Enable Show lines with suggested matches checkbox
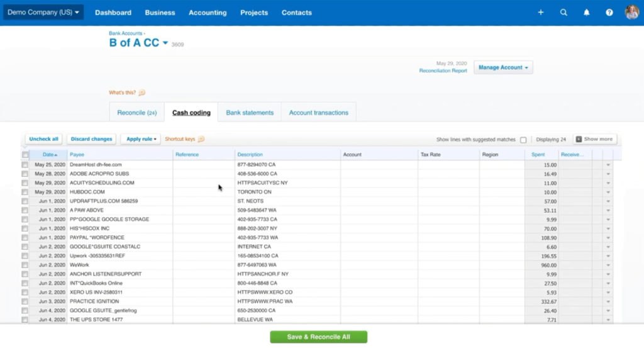 tap(523, 140)
